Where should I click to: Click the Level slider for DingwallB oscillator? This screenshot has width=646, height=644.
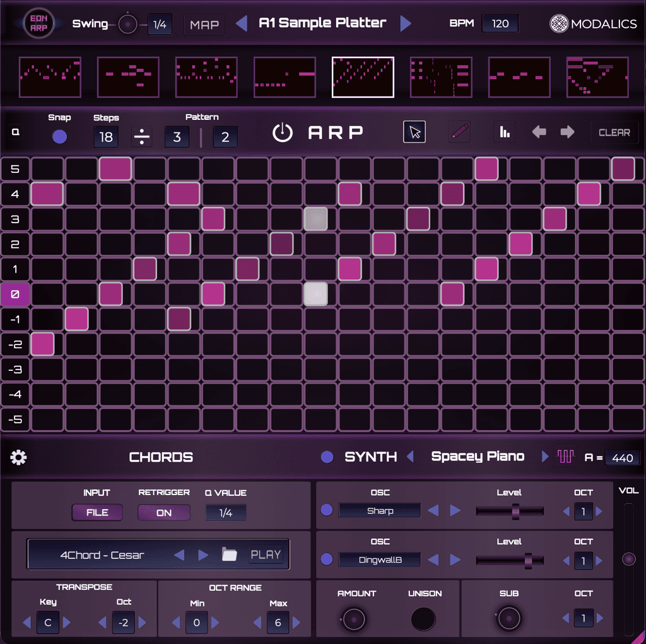[528, 559]
